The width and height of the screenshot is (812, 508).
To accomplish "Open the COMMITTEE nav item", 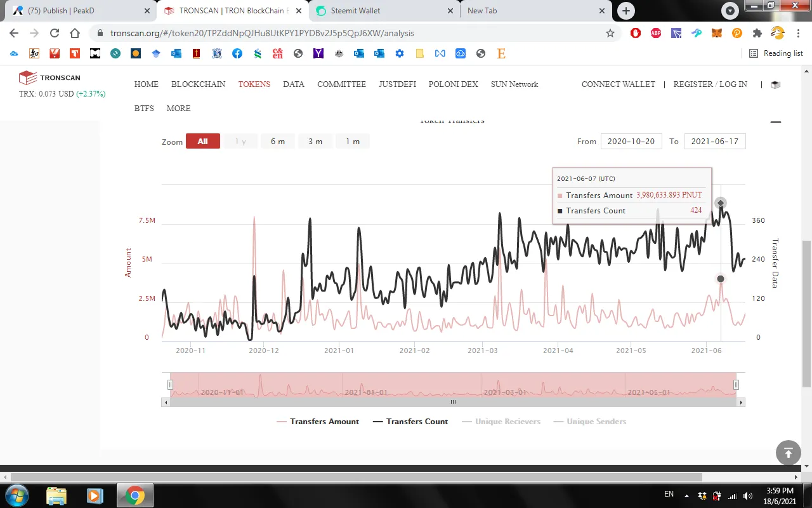I will click(341, 84).
